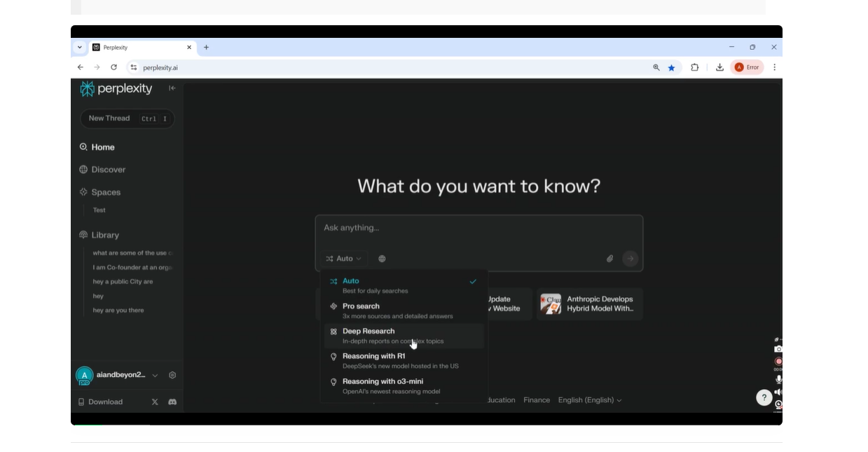Viewport: 868px width, 452px height.
Task: Open the thread titled just 'hey'
Action: pos(98,296)
